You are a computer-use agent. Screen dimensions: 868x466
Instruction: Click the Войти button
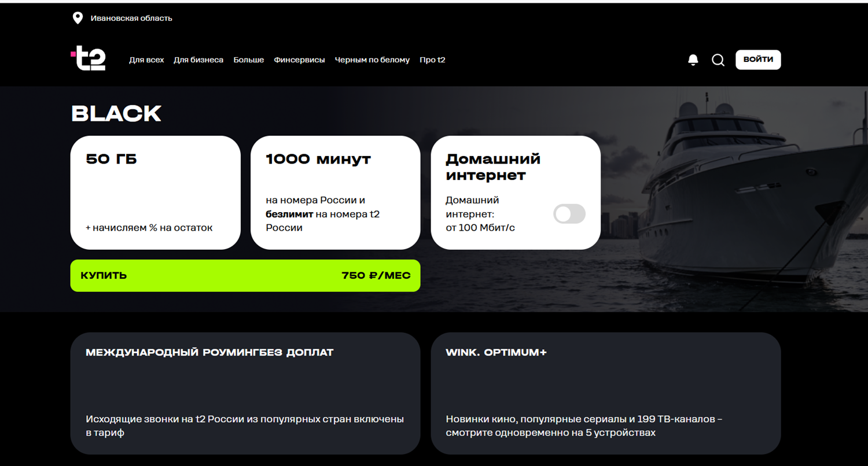(x=758, y=60)
